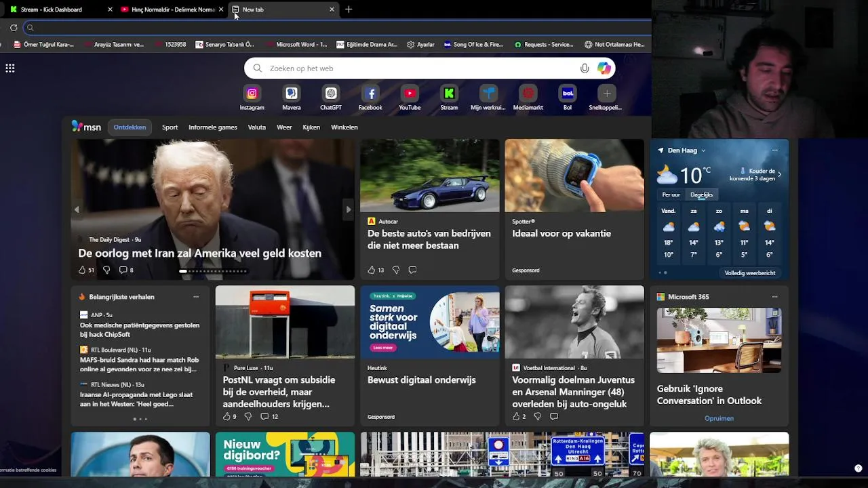Open the YouTube shortcut icon
This screenshot has height=488, width=868.
point(410,94)
